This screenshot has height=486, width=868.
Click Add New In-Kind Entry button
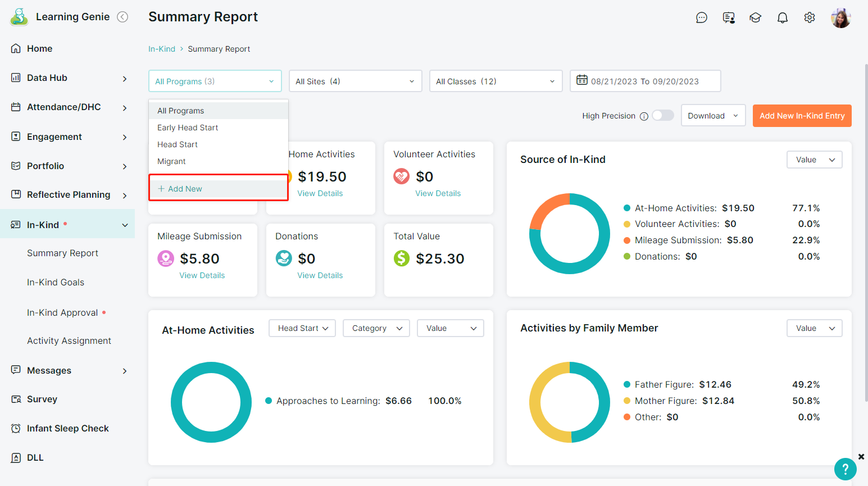click(802, 116)
